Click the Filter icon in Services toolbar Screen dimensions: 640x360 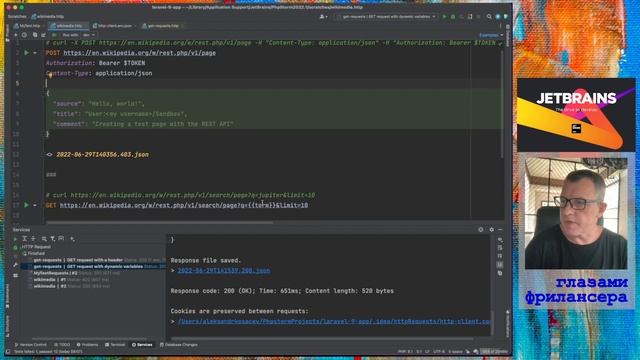tap(53, 239)
